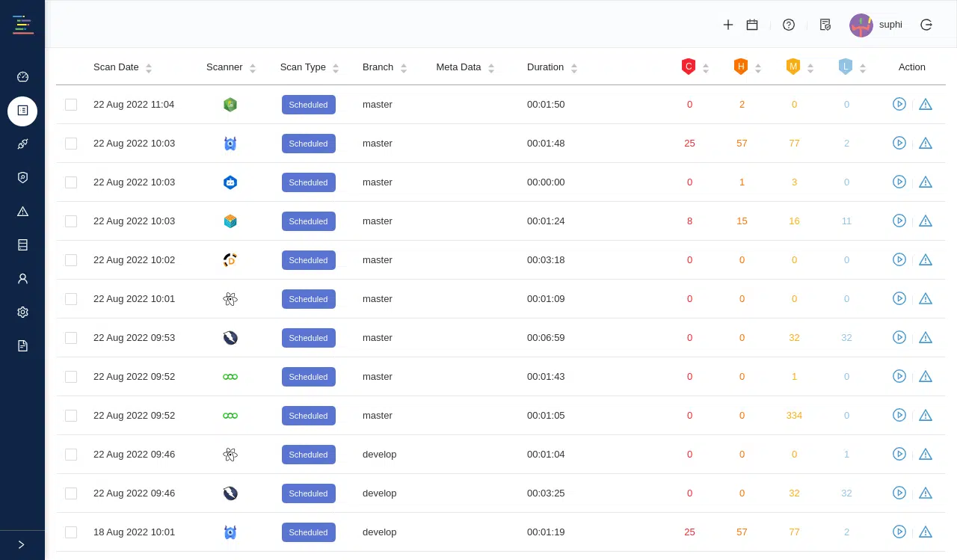Start the first row scan with its play button
The image size is (957, 560).
point(899,105)
